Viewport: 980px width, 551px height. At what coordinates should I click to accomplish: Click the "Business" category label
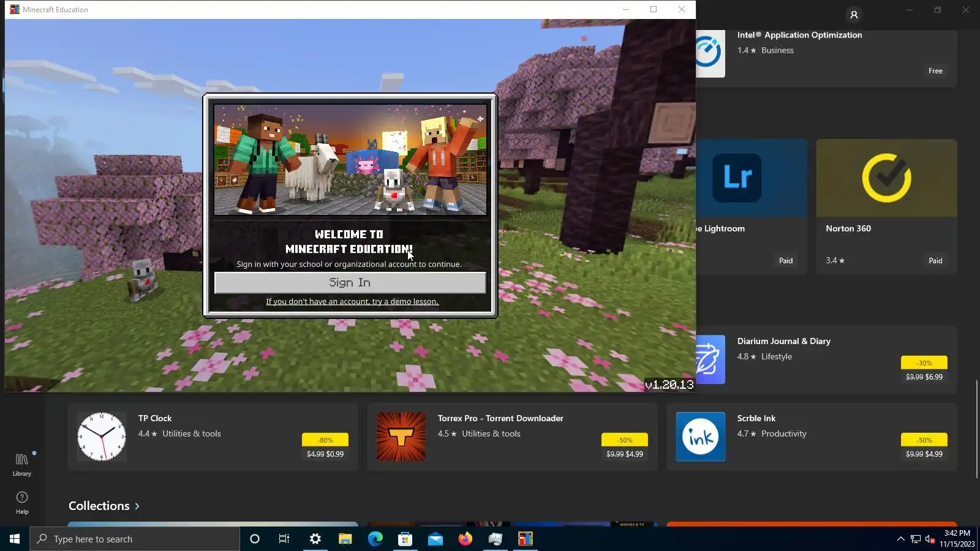point(777,50)
